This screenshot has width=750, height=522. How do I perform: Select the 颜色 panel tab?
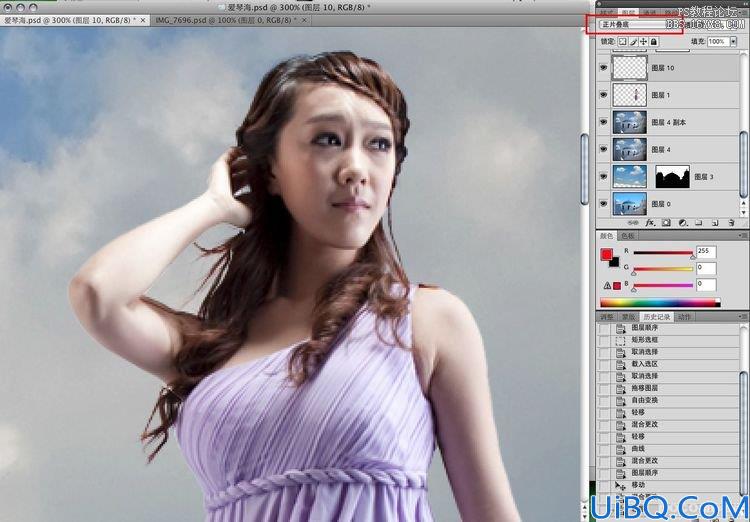(x=607, y=236)
